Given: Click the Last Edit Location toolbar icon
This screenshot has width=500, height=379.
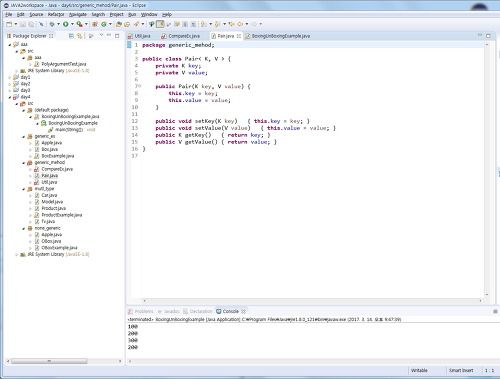Looking at the screenshot, I should click(231, 24).
